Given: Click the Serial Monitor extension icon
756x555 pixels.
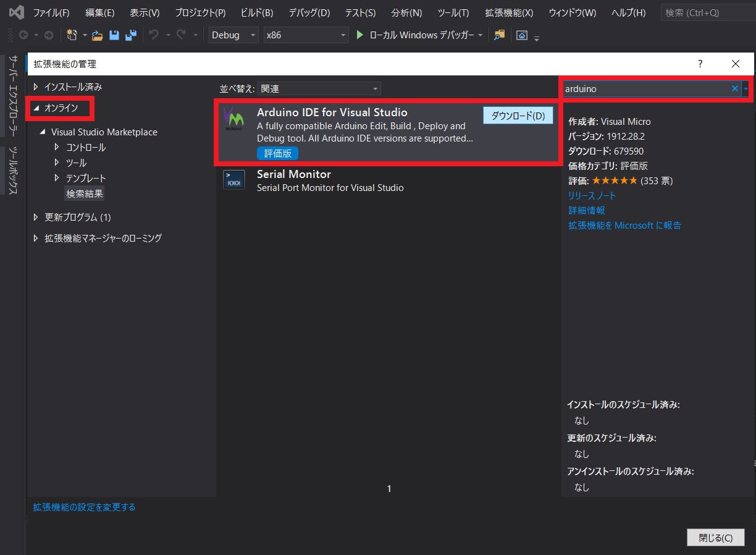Looking at the screenshot, I should tap(234, 179).
